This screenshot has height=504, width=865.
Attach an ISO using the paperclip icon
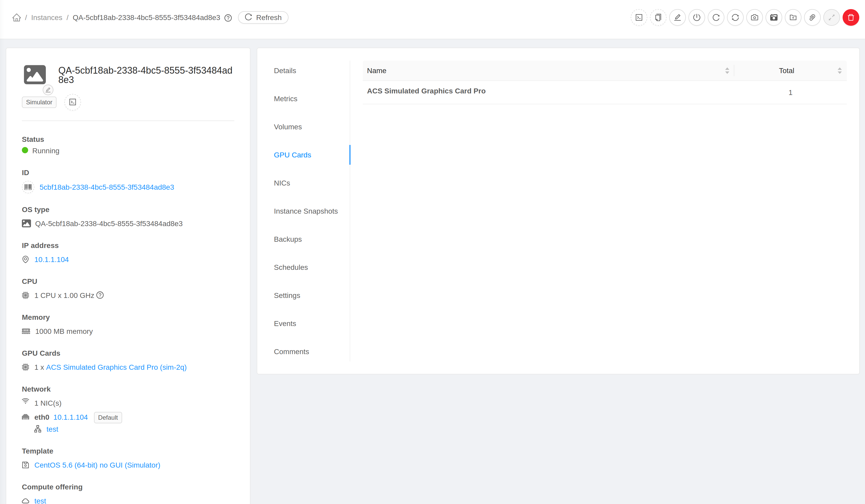pyautogui.click(x=812, y=17)
